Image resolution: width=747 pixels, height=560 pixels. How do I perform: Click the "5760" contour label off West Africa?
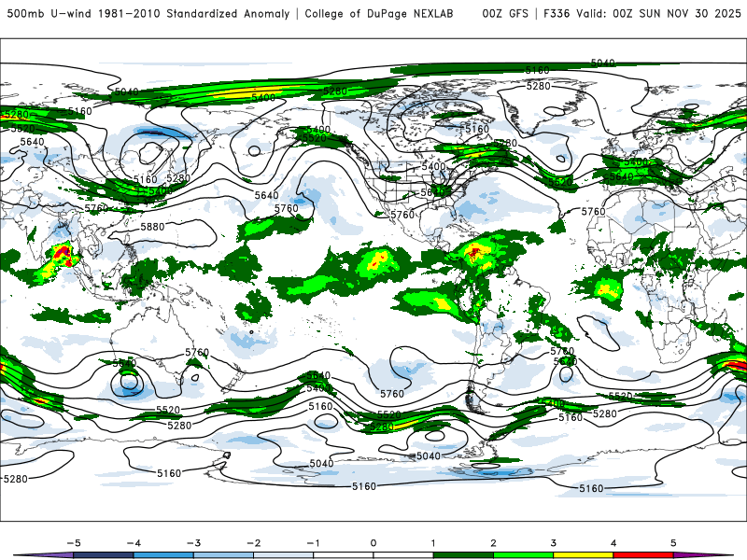pos(593,212)
